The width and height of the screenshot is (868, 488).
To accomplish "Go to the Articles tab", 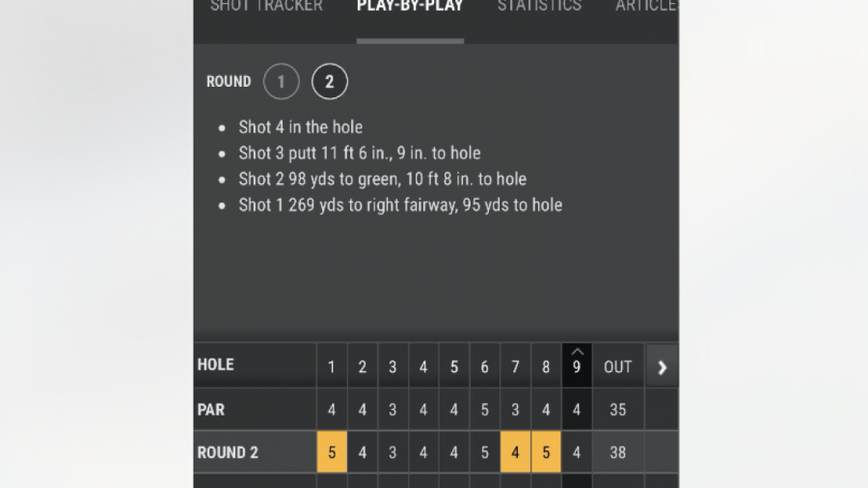I will coord(645,7).
